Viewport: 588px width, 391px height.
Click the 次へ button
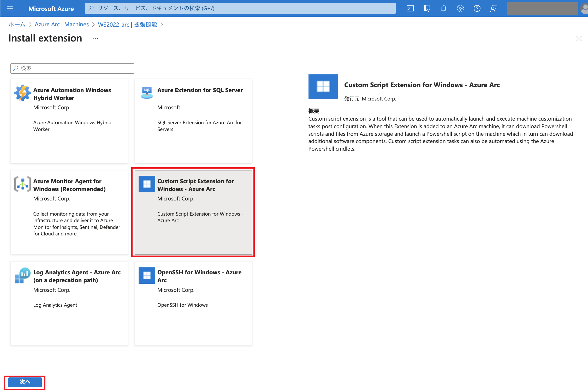pyautogui.click(x=25, y=382)
